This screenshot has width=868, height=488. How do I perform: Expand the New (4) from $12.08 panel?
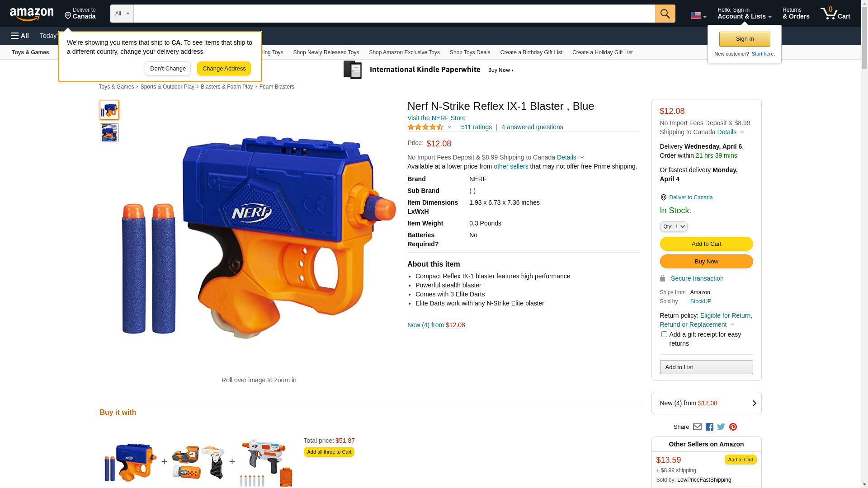706,403
